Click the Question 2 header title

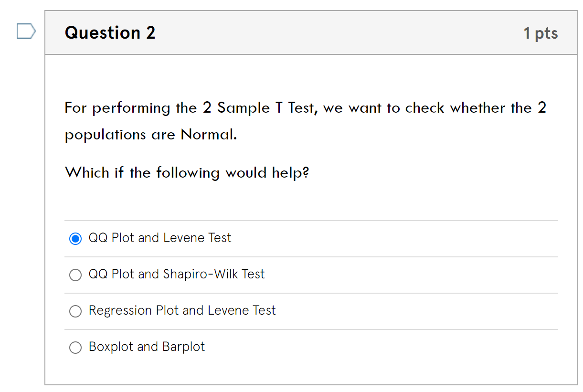point(110,32)
